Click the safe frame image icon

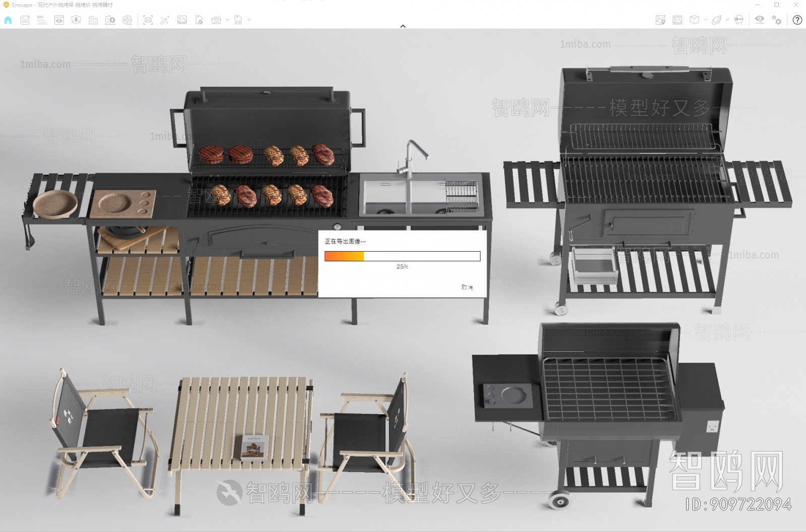coord(678,20)
